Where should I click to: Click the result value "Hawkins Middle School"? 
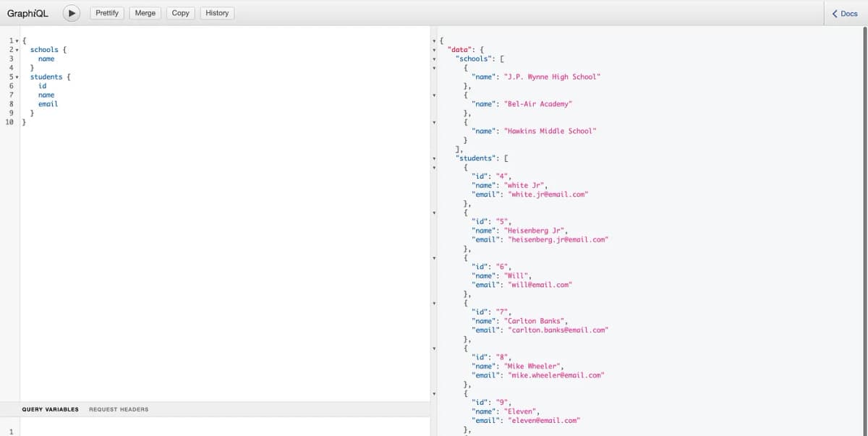[x=550, y=131]
